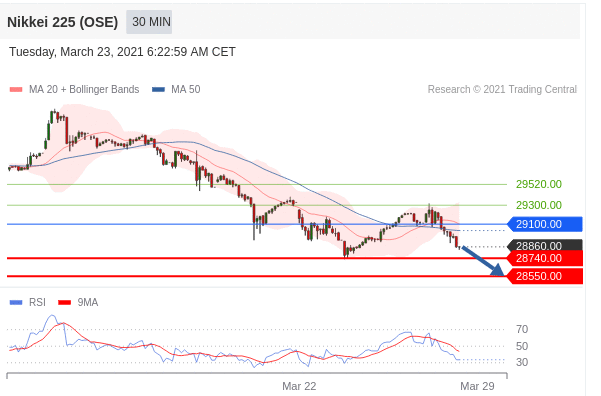Click the RSI 70 level label
Image resolution: width=601 pixels, height=396 pixels.
click(522, 329)
